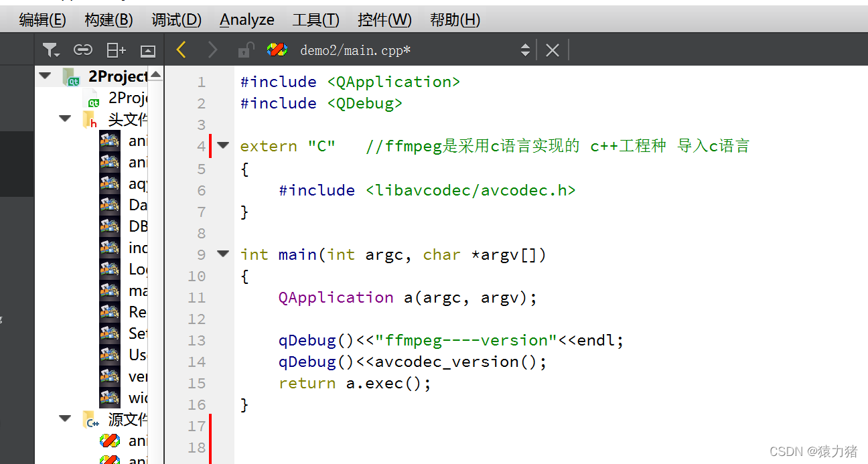This screenshot has width=868, height=464.
Task: Go back to previous editor location
Action: (x=181, y=50)
